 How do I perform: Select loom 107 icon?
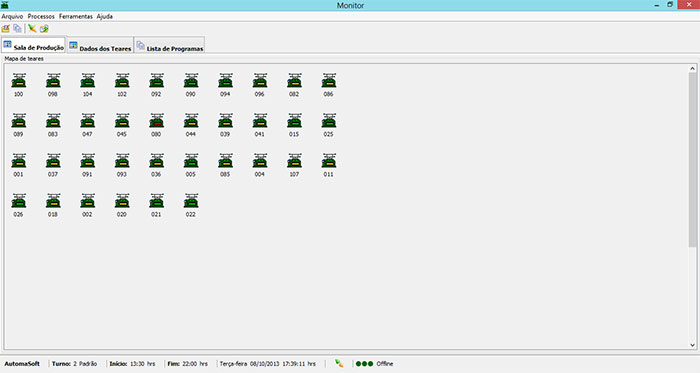click(x=294, y=161)
